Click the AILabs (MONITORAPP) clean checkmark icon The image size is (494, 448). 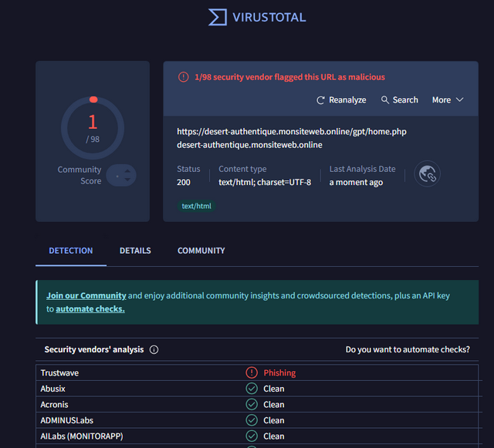pos(252,436)
